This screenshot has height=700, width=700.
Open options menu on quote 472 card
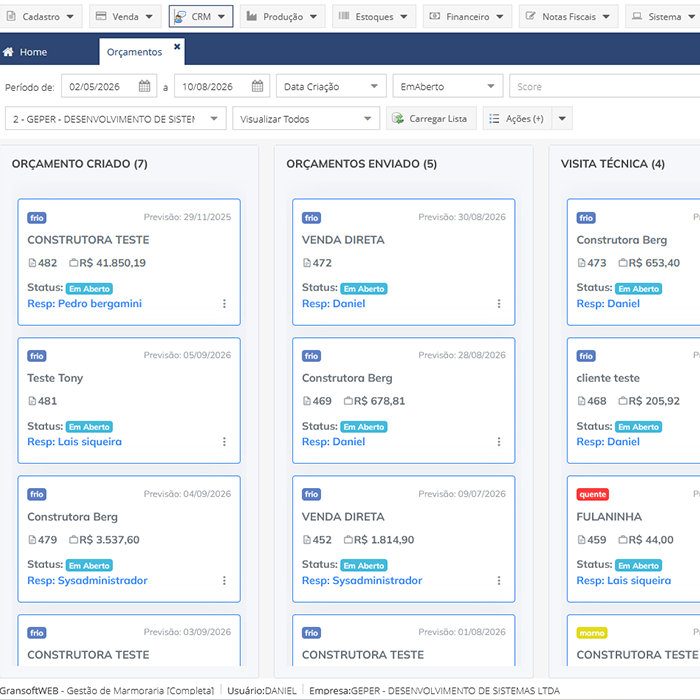pyautogui.click(x=499, y=304)
